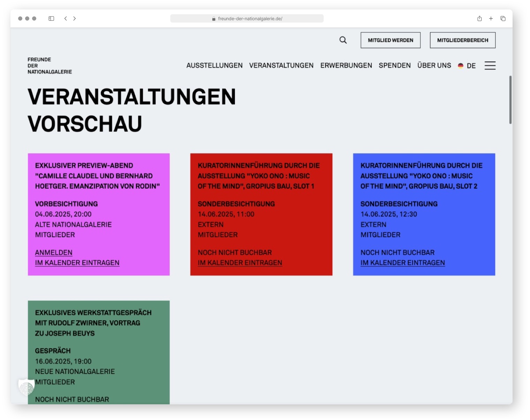Screen dimensions: 530x420
Task: Click the Veranstaltungen Vorschau heading
Action: coord(132,110)
